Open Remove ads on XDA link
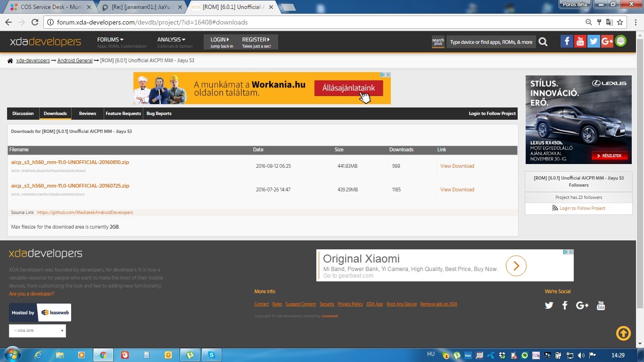 tap(439, 304)
